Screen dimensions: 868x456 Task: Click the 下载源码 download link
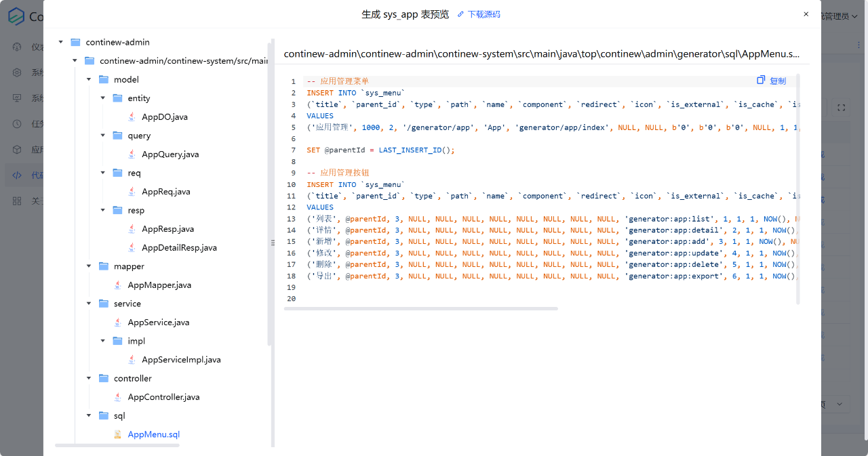click(x=479, y=14)
